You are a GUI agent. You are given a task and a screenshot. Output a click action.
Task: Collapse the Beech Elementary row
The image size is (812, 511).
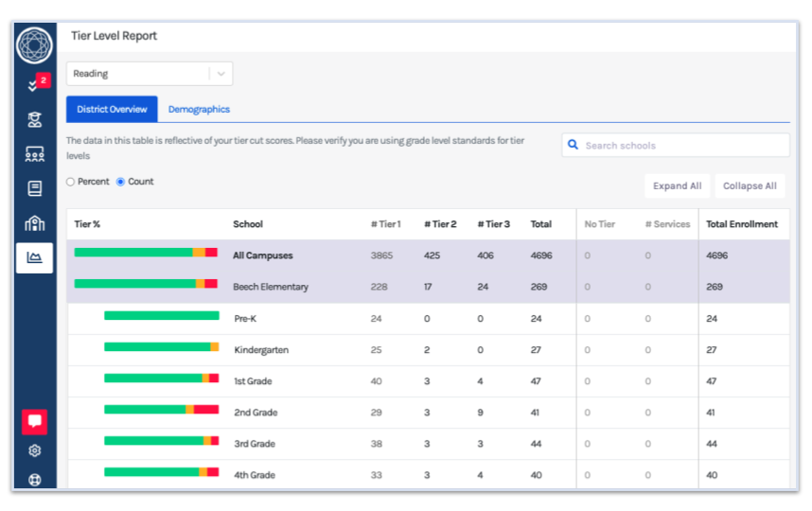(x=270, y=287)
